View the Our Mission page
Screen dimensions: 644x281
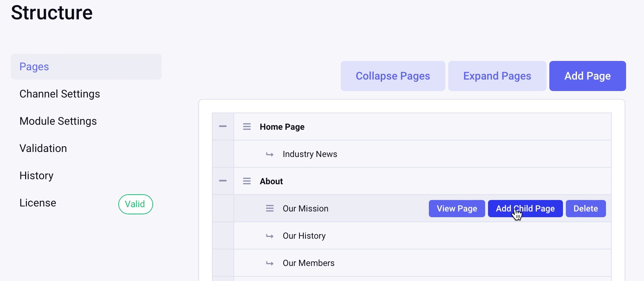coord(456,209)
